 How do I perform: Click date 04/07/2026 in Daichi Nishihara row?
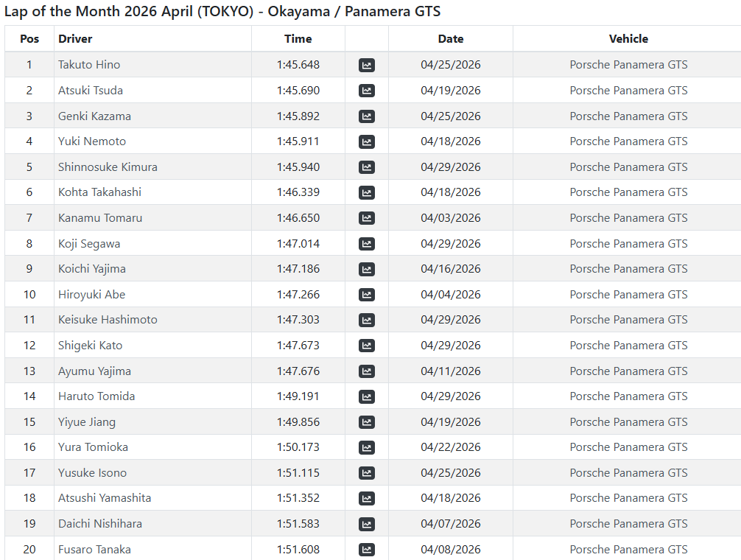[x=451, y=524]
